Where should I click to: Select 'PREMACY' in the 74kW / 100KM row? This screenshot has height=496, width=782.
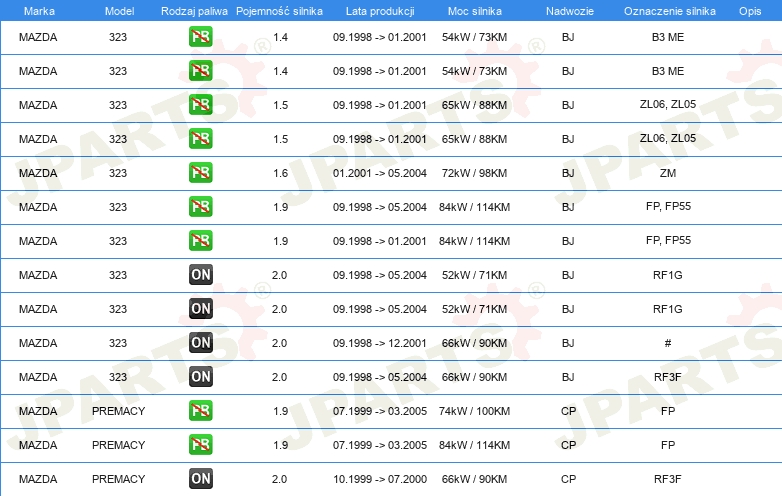point(118,411)
